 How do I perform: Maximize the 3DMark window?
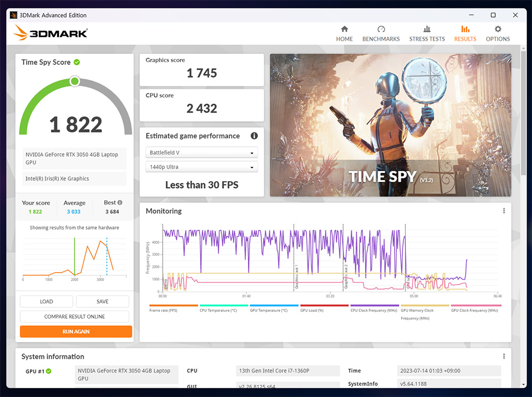(x=493, y=15)
